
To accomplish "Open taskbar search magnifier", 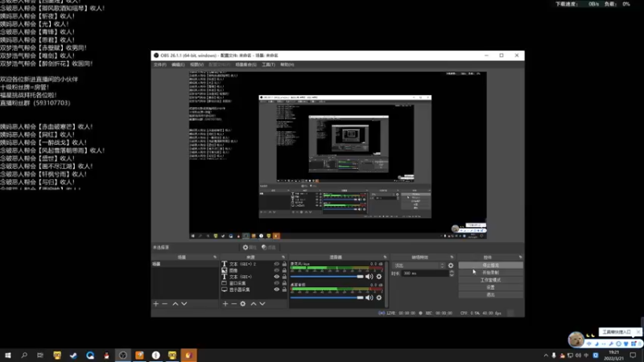I will (24, 355).
